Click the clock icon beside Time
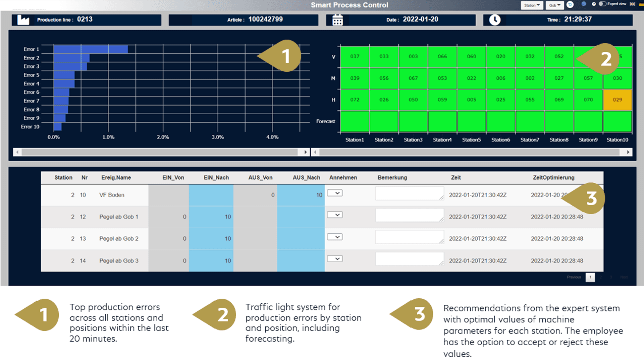The width and height of the screenshot is (644, 362). click(495, 20)
